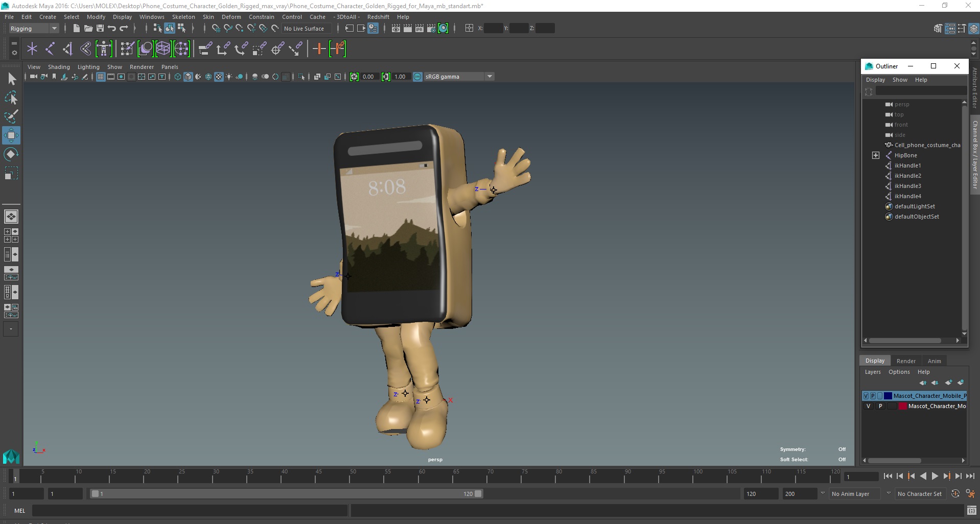The width and height of the screenshot is (980, 524).
Task: Click Layers menu in layer editor
Action: coord(873,372)
